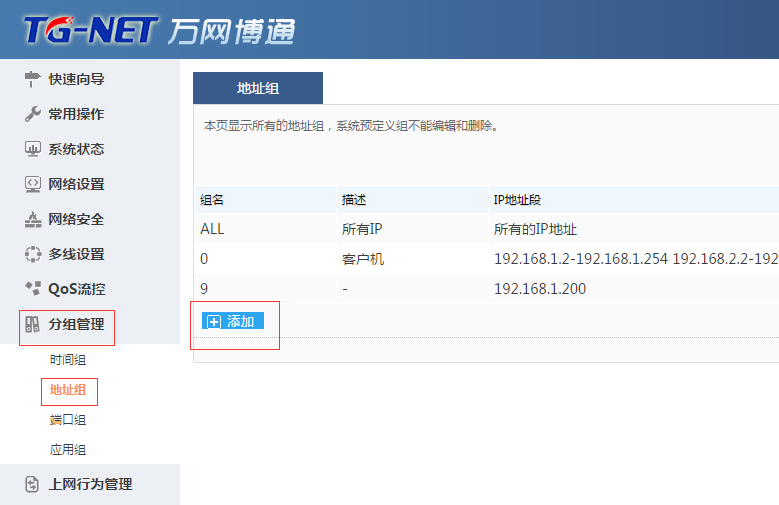
Task: Click the 网络安全 firewall icon
Action: [32, 219]
